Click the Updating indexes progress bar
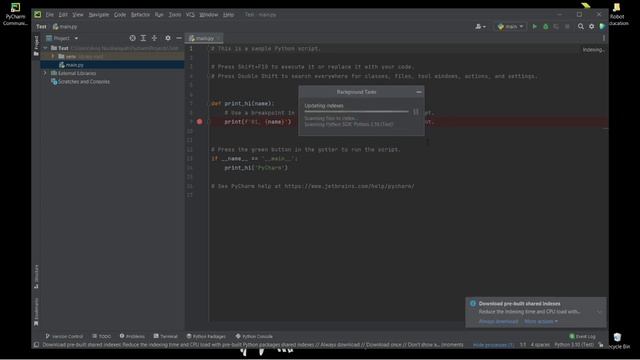 [356, 111]
